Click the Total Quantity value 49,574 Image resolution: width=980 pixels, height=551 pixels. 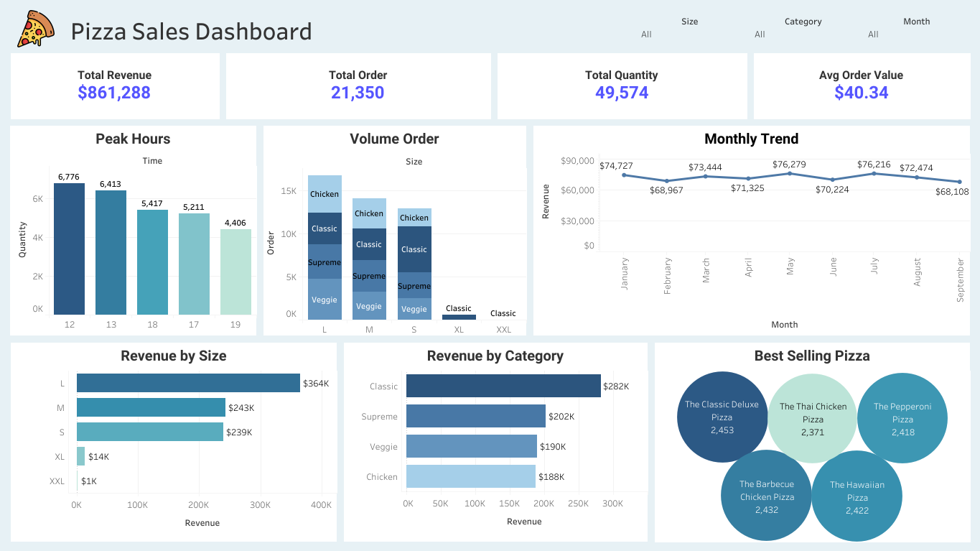click(622, 93)
